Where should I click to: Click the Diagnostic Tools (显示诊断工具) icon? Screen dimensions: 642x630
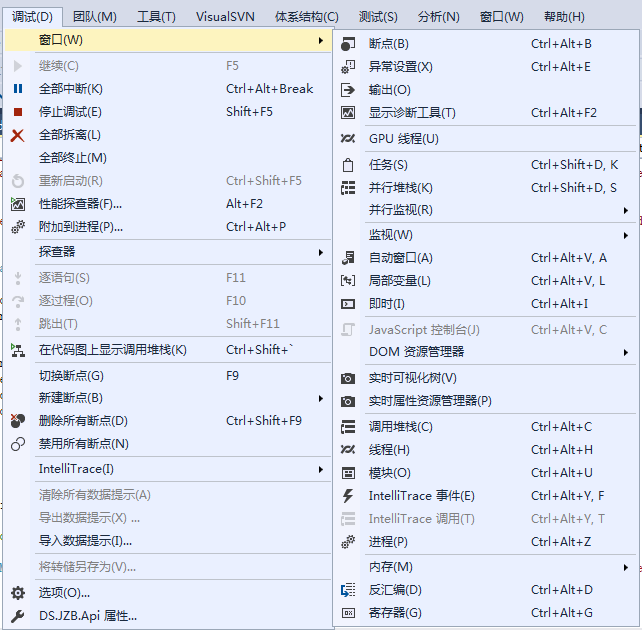pos(348,113)
